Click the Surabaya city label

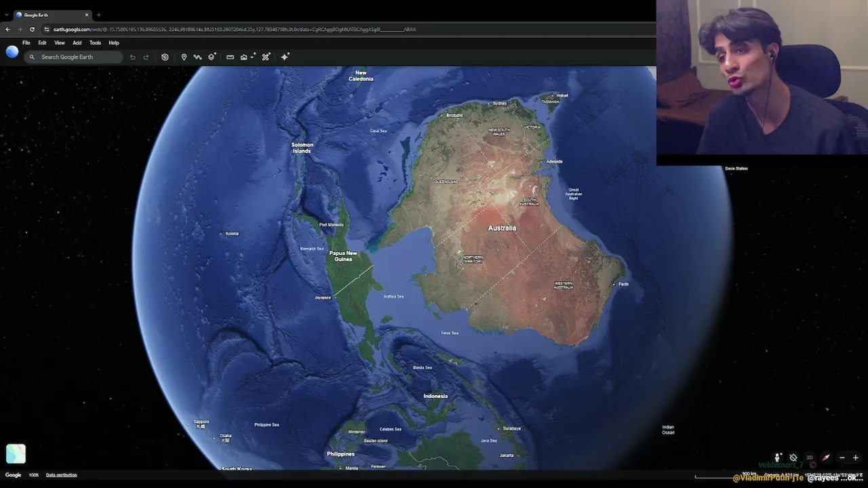(511, 428)
